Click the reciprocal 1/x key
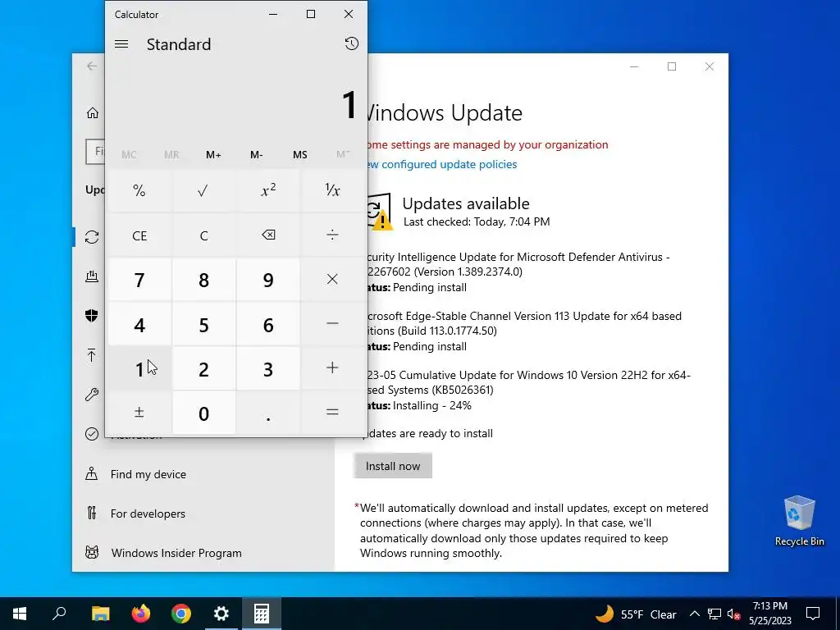The width and height of the screenshot is (840, 630). tap(332, 190)
